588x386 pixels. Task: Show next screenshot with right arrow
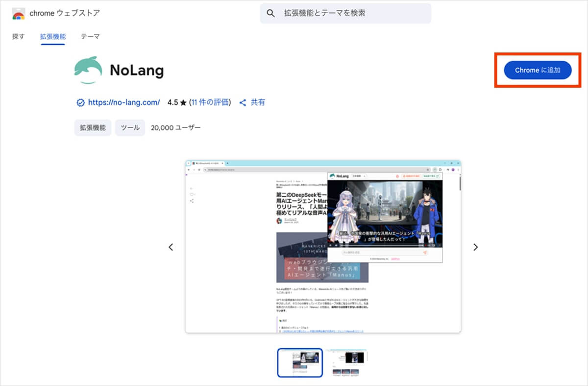click(x=475, y=247)
